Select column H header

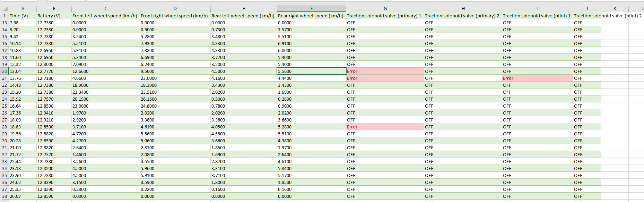pos(463,9)
